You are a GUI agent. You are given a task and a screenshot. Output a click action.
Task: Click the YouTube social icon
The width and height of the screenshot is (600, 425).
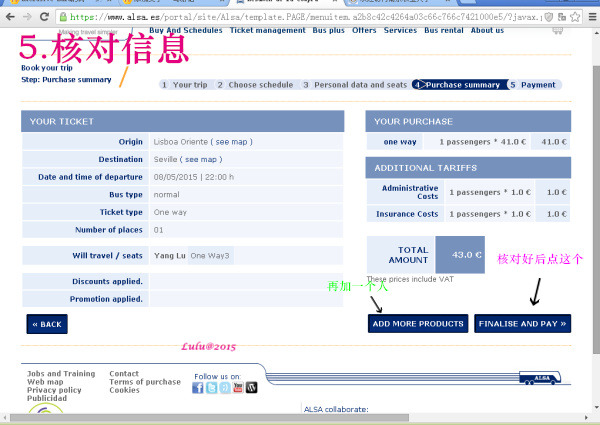coord(238,388)
